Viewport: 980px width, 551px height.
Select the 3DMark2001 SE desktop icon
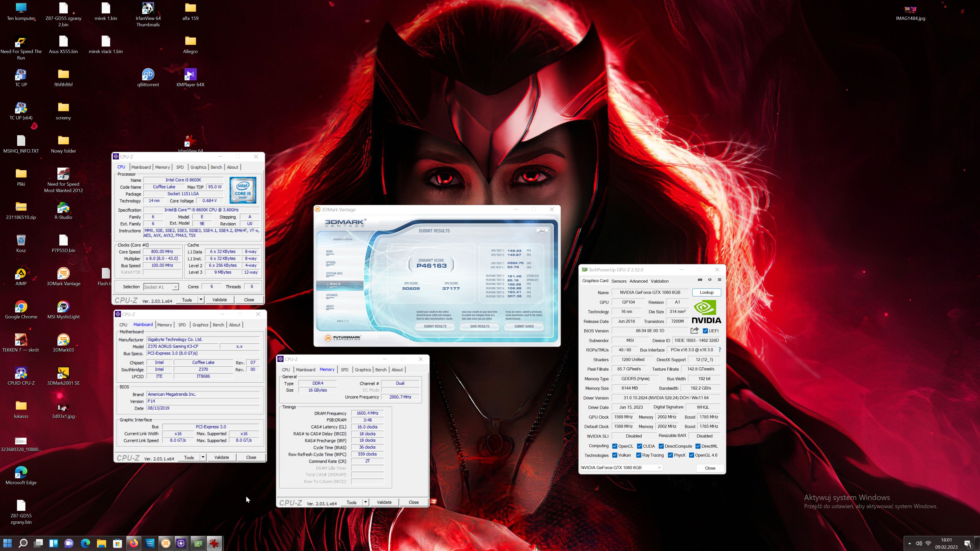click(x=63, y=376)
